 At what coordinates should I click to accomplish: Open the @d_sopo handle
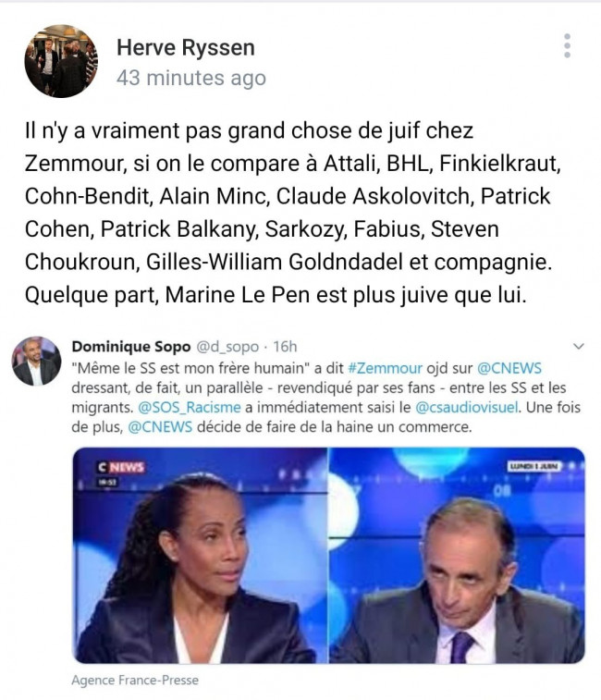[227, 347]
